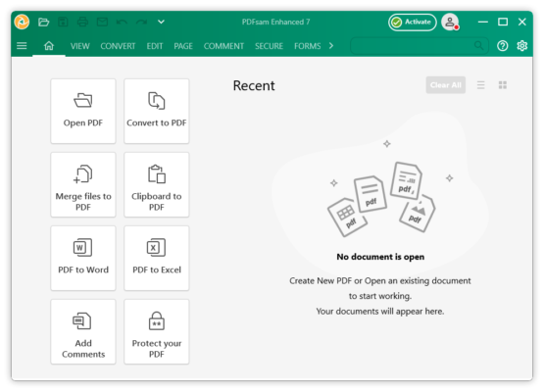Image resolution: width=544 pixels, height=392 pixels.
Task: Open the CONVERT tab
Action: pyautogui.click(x=118, y=46)
